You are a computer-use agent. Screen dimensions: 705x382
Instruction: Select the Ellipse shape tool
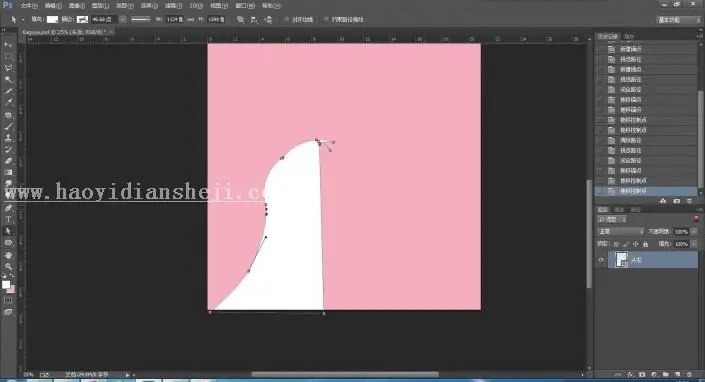point(8,243)
